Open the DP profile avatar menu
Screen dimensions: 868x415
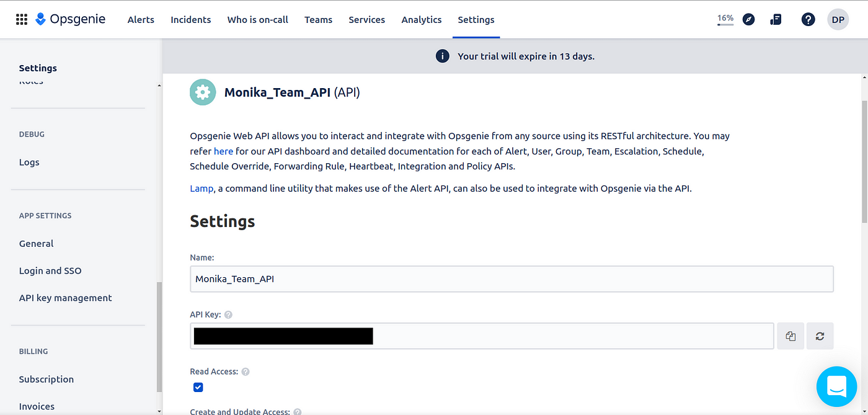click(838, 19)
